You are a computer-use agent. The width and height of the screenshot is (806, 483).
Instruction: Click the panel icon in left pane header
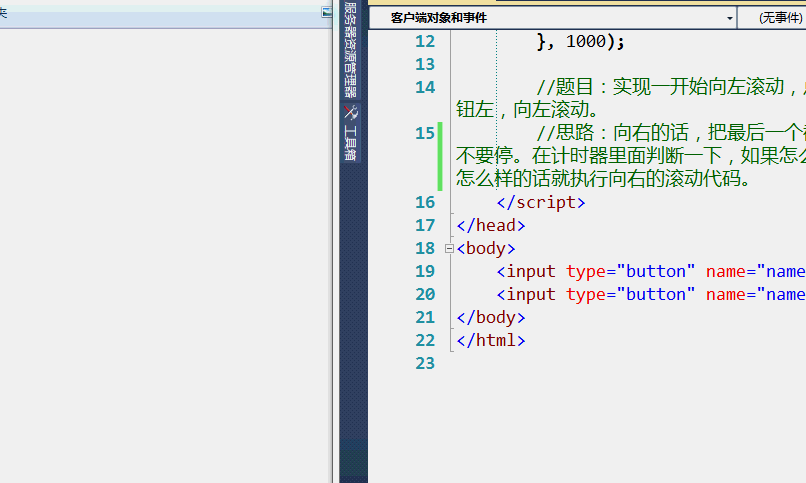pos(327,12)
